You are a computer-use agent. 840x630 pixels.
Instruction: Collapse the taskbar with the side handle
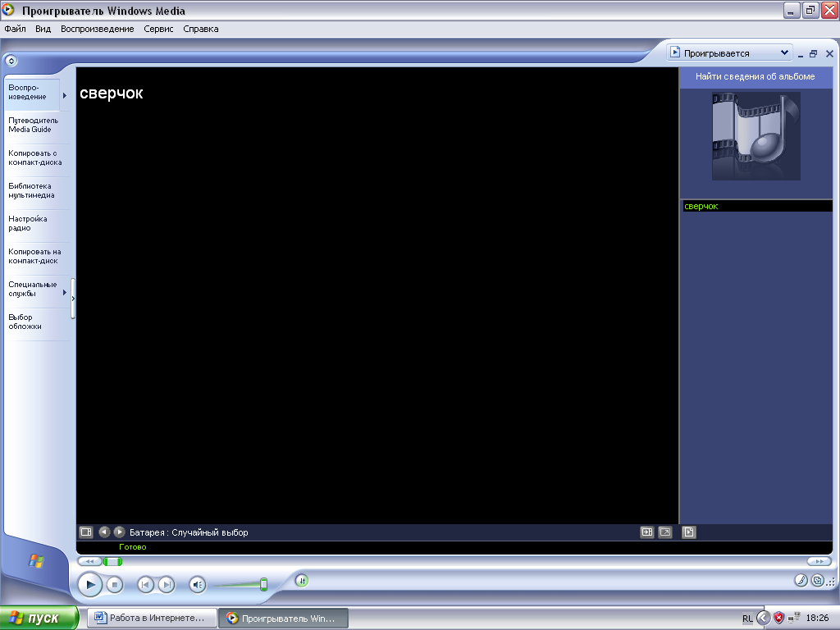(x=73, y=299)
